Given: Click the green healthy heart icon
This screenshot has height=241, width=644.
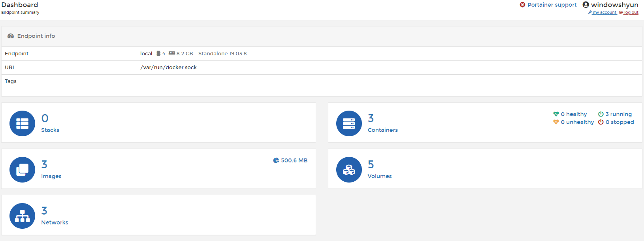Looking at the screenshot, I should tap(556, 114).
